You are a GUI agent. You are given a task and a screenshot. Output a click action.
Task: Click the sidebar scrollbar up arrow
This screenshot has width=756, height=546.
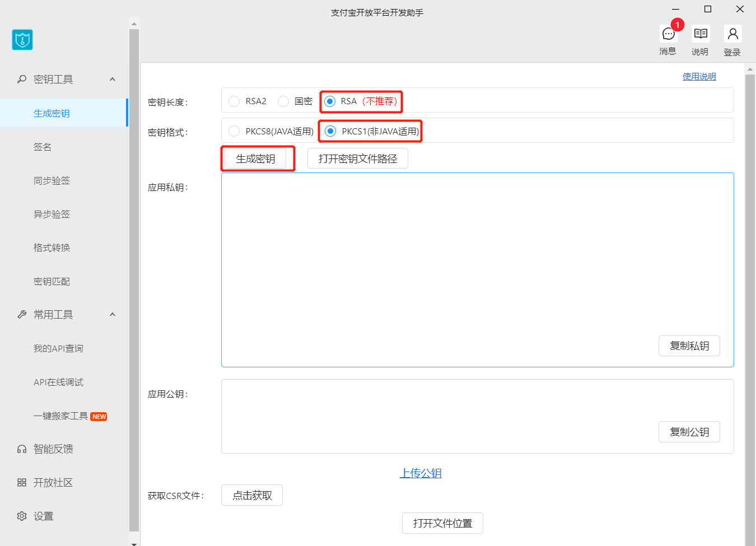point(134,24)
